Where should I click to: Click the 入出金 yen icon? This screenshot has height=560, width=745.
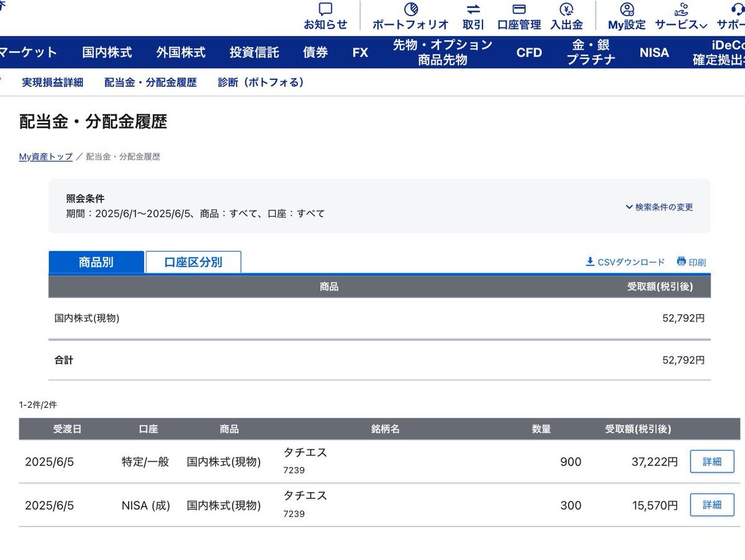coord(566,9)
